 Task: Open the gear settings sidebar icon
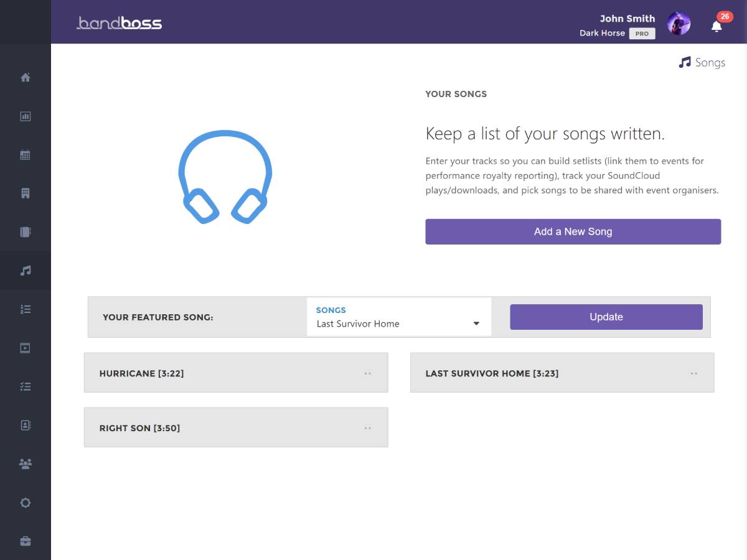(x=26, y=503)
